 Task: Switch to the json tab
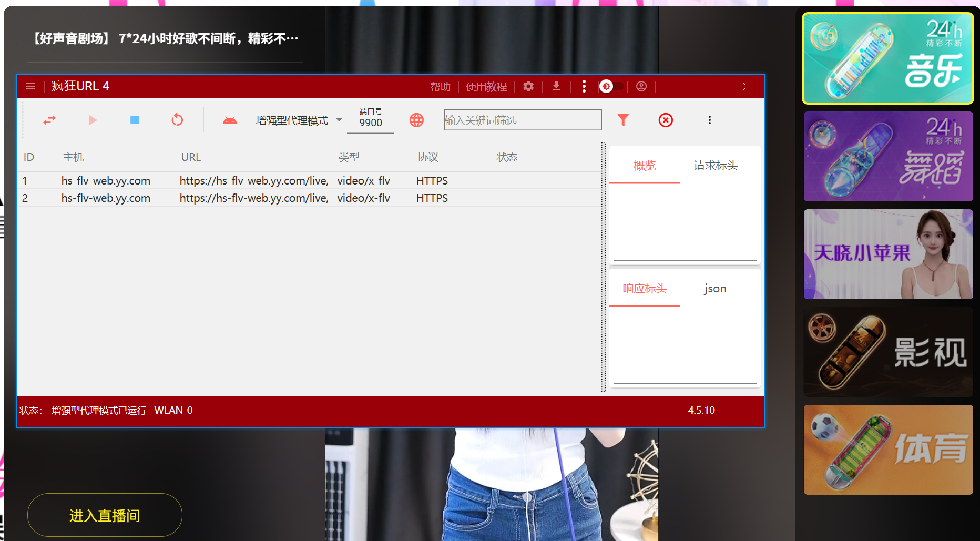pyautogui.click(x=715, y=289)
